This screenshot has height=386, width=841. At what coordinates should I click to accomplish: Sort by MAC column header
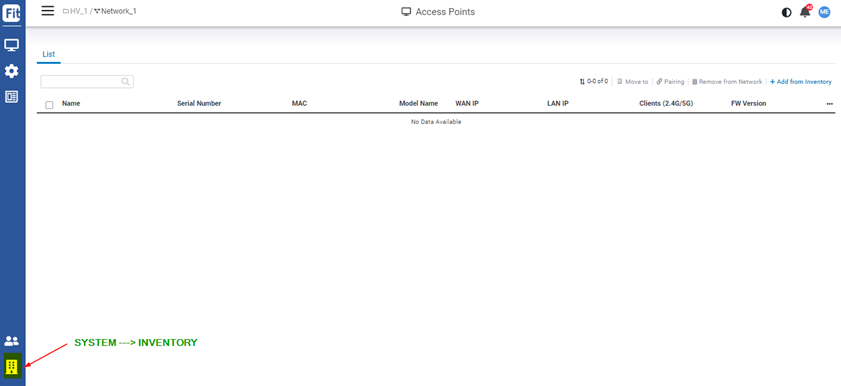(x=299, y=103)
